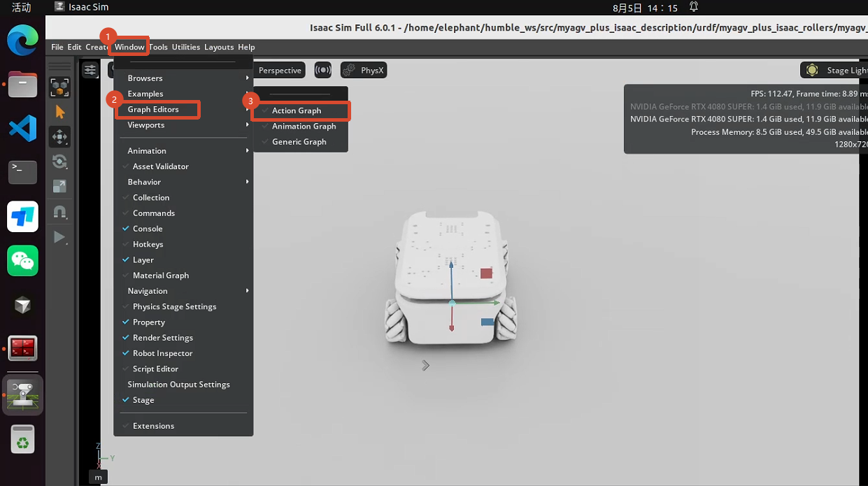Viewport: 868px width, 486px height.
Task: Choose the Scale tool in toolbar
Action: (59, 186)
